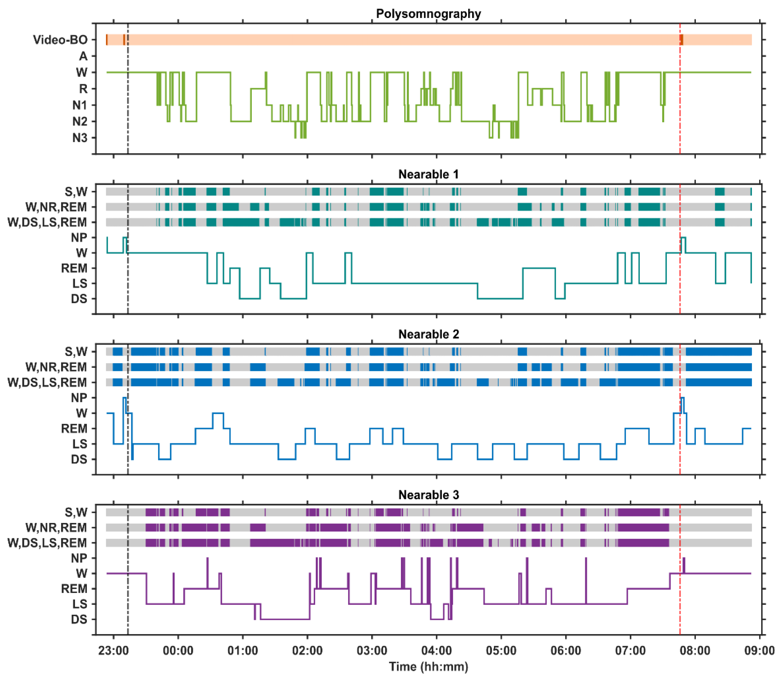
Task: Select the Time (hh:mm) axis title
Action: [429, 667]
